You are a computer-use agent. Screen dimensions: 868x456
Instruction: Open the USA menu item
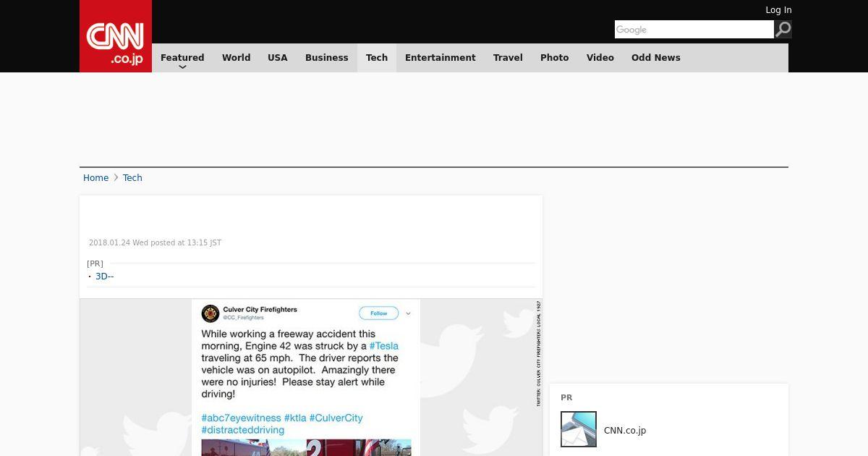point(278,57)
